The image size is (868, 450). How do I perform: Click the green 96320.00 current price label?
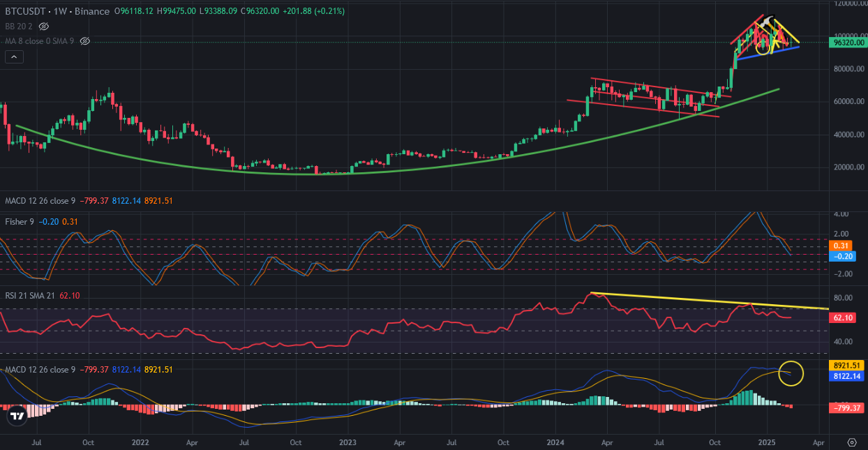849,42
